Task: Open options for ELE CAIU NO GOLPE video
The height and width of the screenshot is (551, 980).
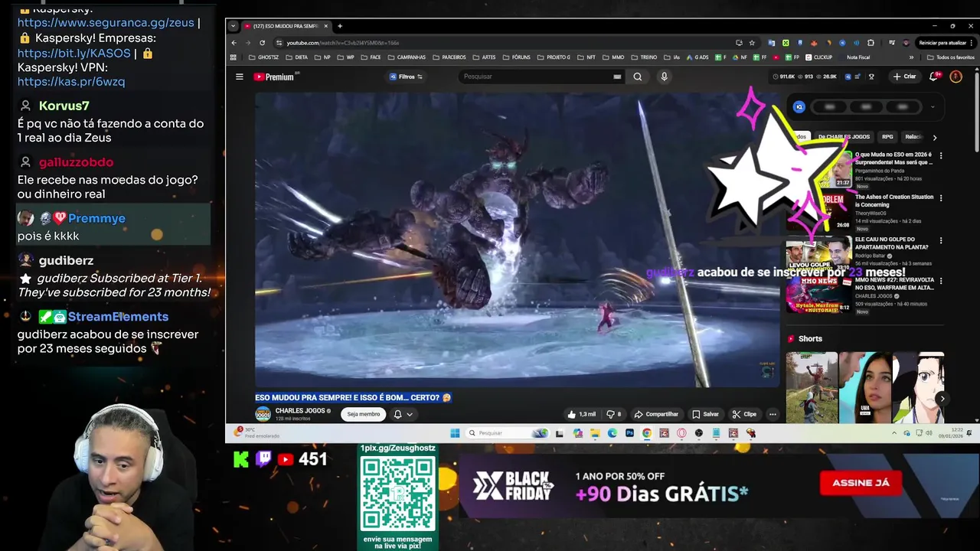Action: coord(941,240)
